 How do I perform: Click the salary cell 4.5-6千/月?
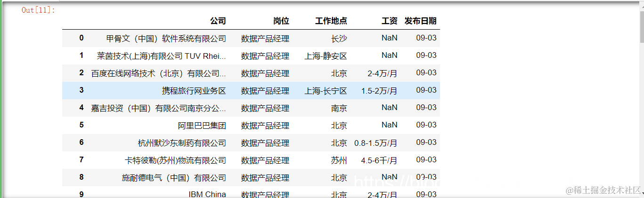click(x=379, y=160)
